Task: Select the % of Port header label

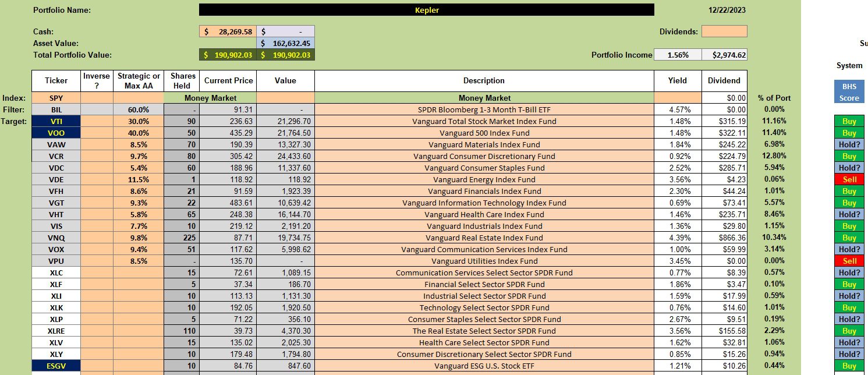Action: pyautogui.click(x=774, y=98)
